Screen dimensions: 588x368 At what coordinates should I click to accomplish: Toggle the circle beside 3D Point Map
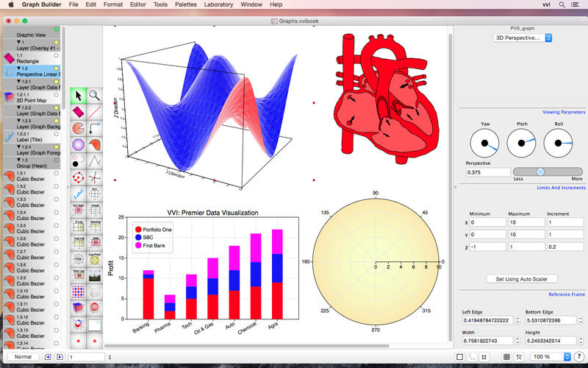57,95
